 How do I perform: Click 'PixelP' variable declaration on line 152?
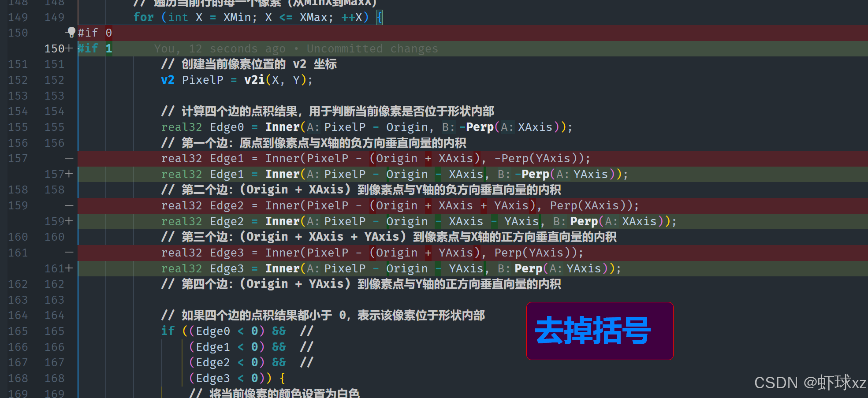click(x=203, y=80)
